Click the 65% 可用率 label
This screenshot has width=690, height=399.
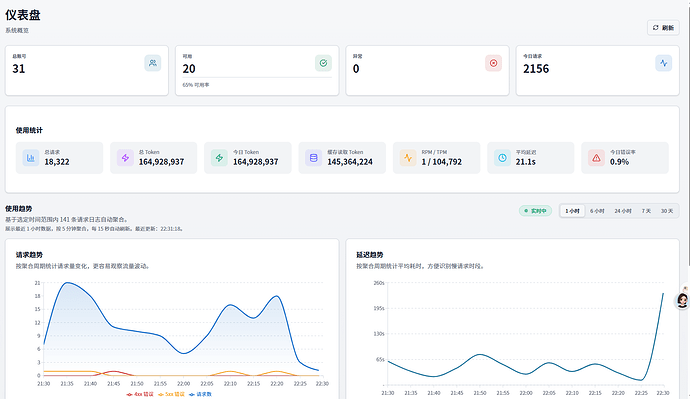[196, 85]
